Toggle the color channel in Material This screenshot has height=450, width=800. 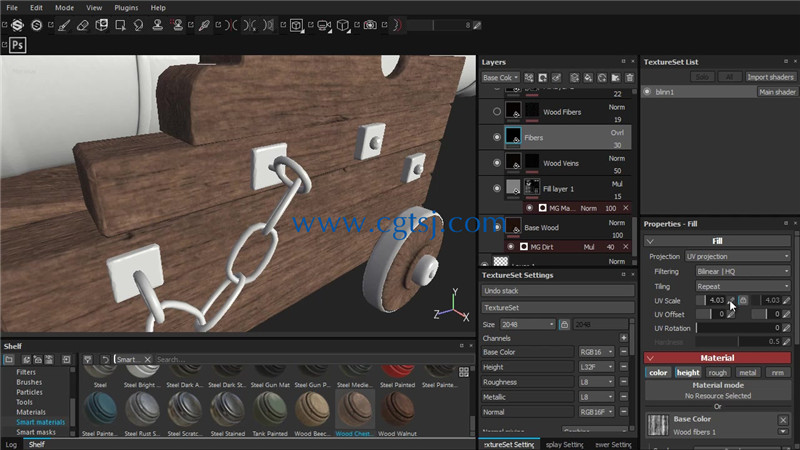658,373
